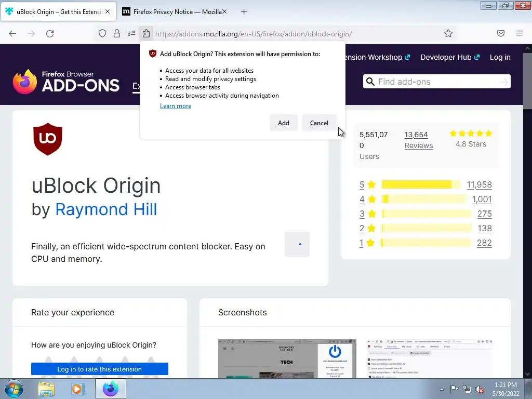Open the taskbar clock showing 1:21 PM
532x399 pixels.
click(x=506, y=389)
